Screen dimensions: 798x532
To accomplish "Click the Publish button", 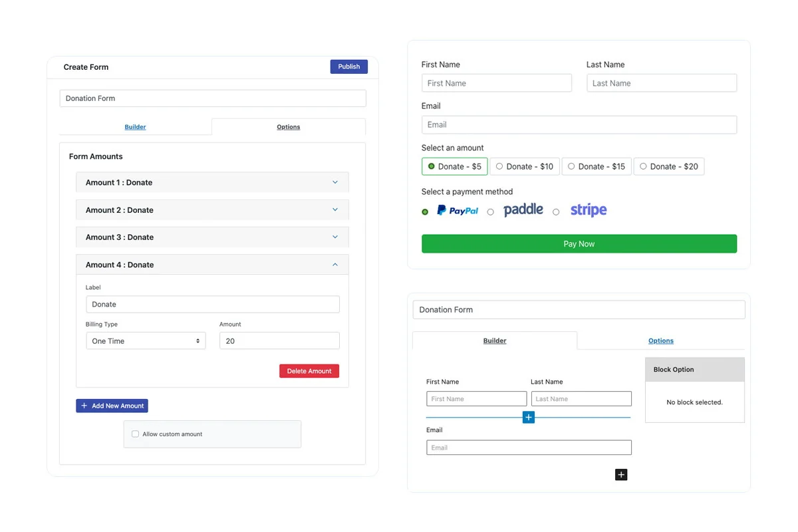I will click(x=349, y=66).
